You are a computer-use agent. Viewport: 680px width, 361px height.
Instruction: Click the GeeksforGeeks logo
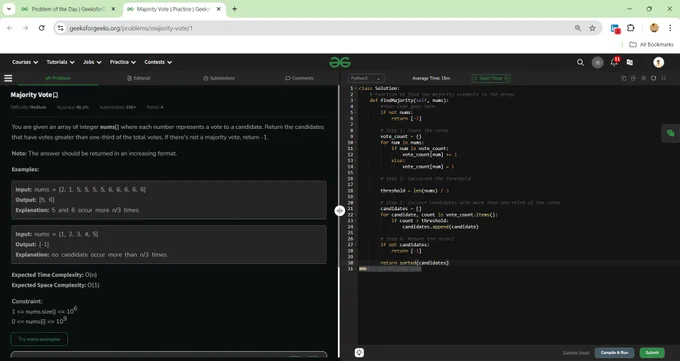point(340,62)
